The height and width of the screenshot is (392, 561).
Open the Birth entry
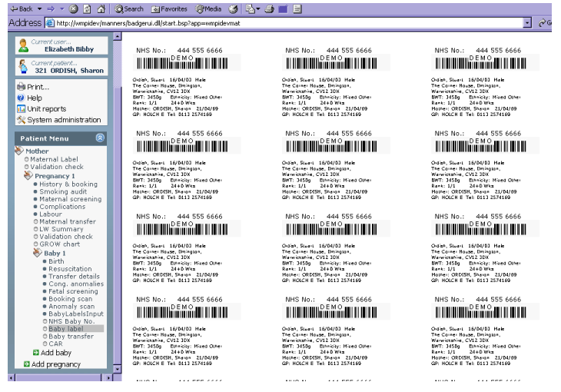56,261
